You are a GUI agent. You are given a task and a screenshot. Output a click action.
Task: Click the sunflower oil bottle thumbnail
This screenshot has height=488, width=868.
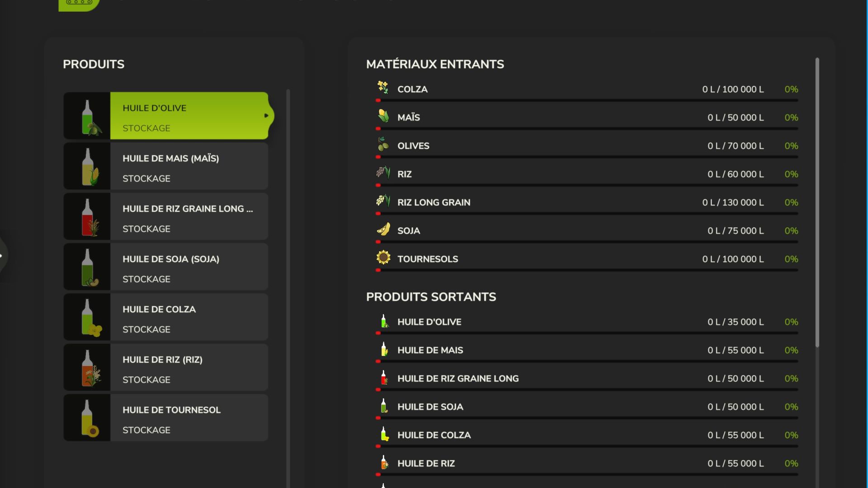(87, 418)
